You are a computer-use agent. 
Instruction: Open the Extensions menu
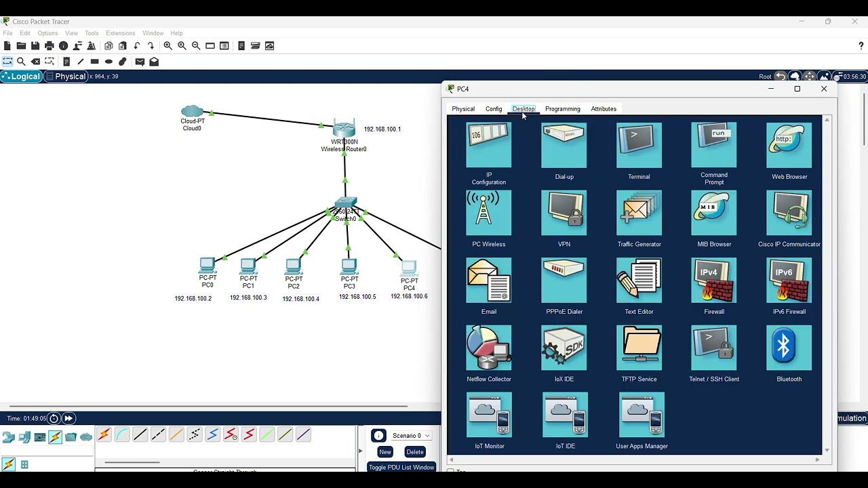pos(121,33)
